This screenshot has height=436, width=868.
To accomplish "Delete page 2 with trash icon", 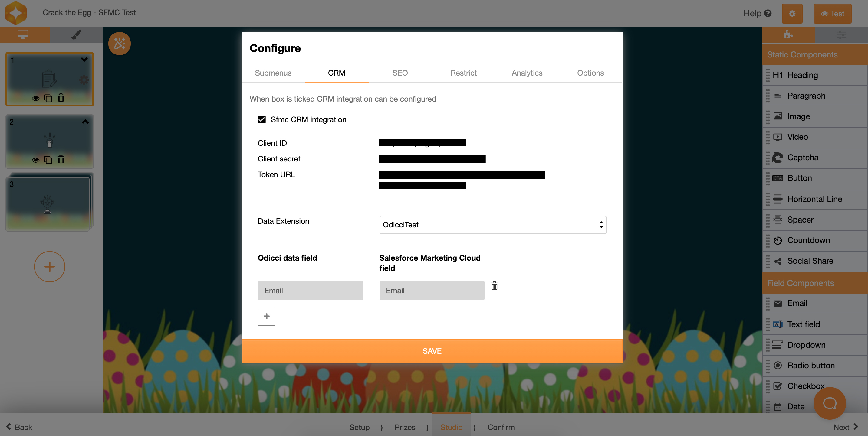I will pyautogui.click(x=61, y=160).
